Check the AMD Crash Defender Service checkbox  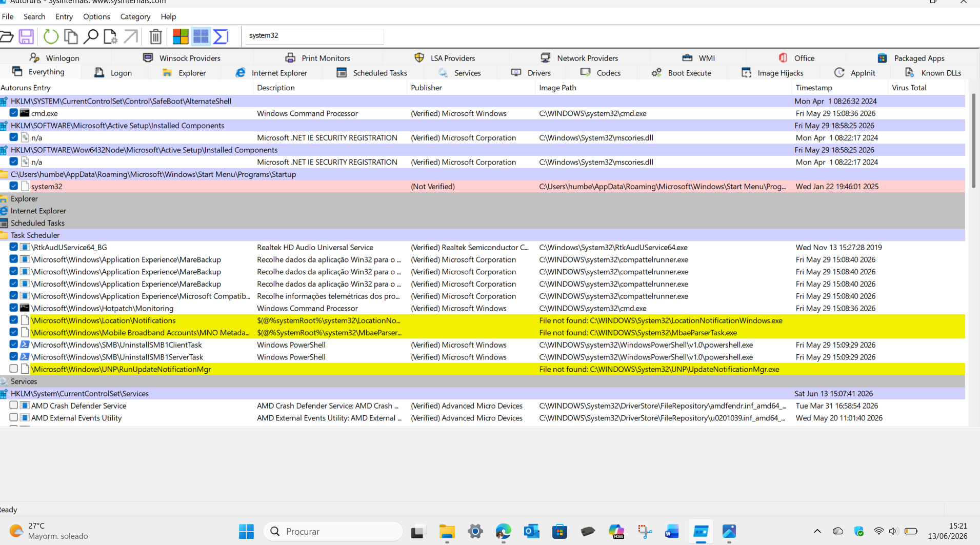pos(14,406)
